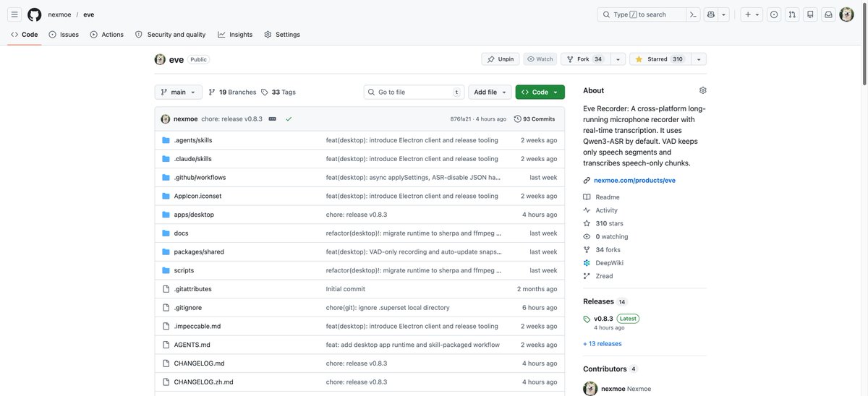Open the Fork options dropdown arrow
Viewport: 868px width, 396px height.
pos(618,59)
